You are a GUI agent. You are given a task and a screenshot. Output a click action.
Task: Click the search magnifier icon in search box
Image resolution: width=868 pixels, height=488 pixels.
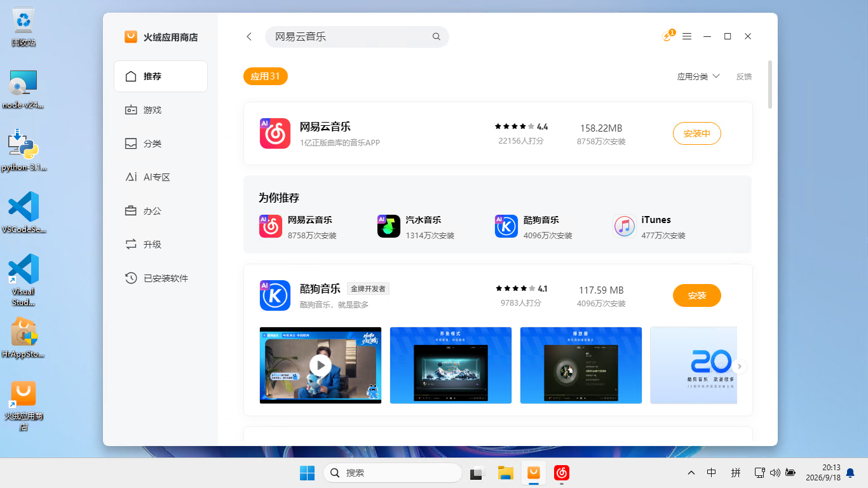pyautogui.click(x=437, y=37)
